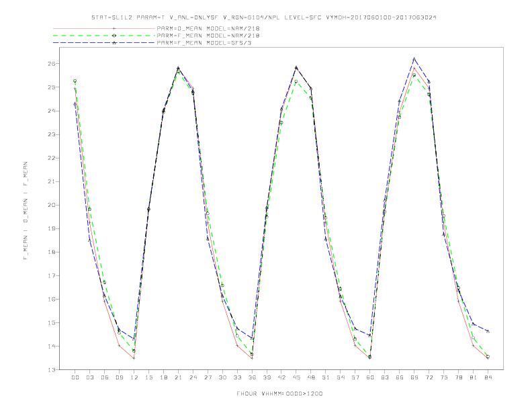532x411 pixels.
Task: Click x-axis tick label 84
Action: tap(488, 377)
